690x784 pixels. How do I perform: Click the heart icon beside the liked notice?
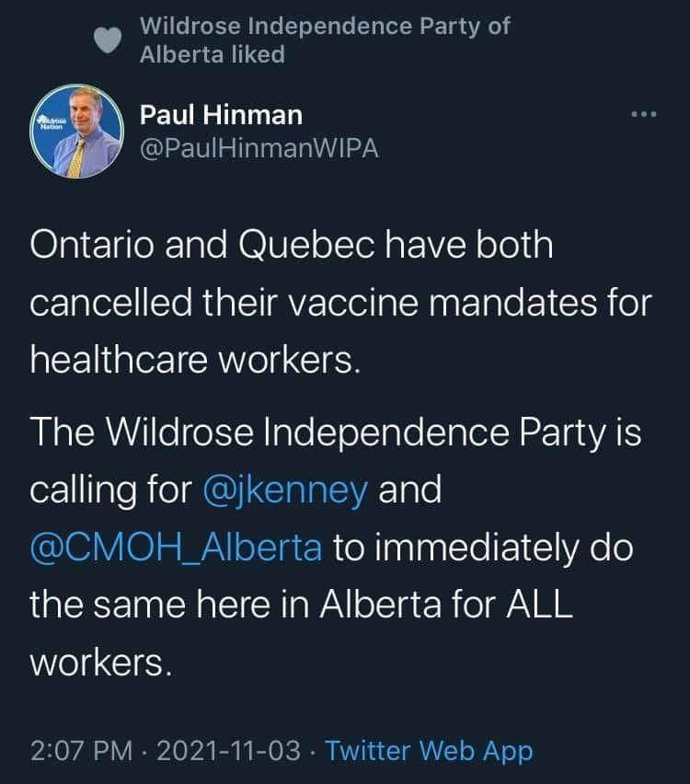[109, 41]
